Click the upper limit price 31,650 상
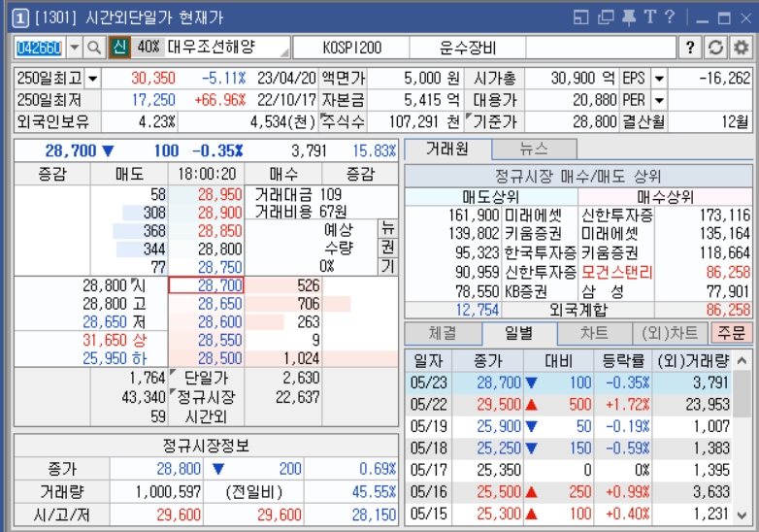Screen dimensions: 759x532 coord(115,340)
